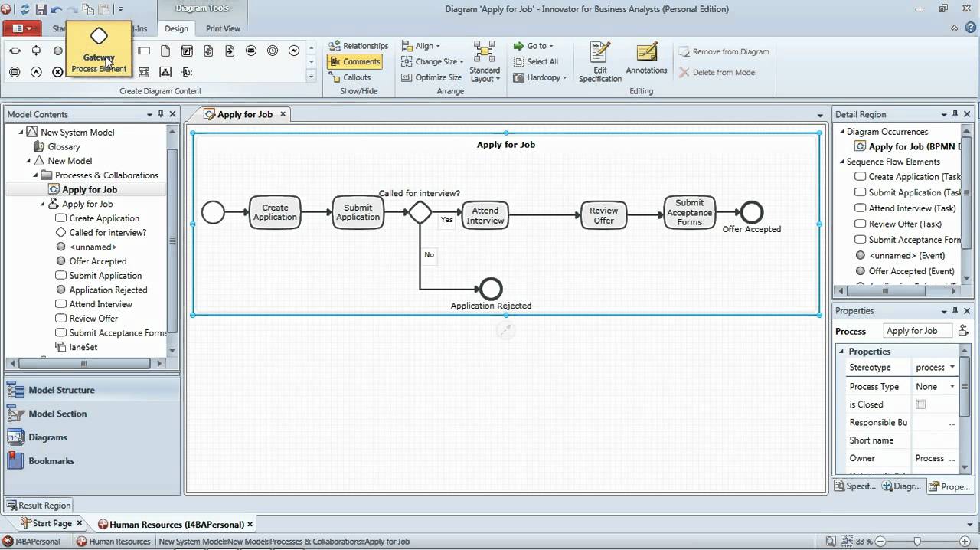Viewport: 980px width, 550px height.
Task: Click the Standard Layout icon
Action: click(x=485, y=62)
